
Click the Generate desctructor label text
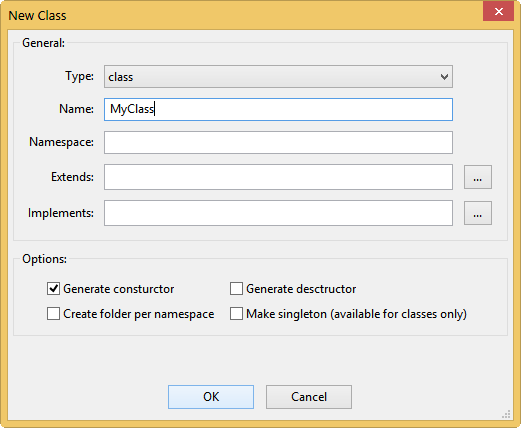pos(301,289)
